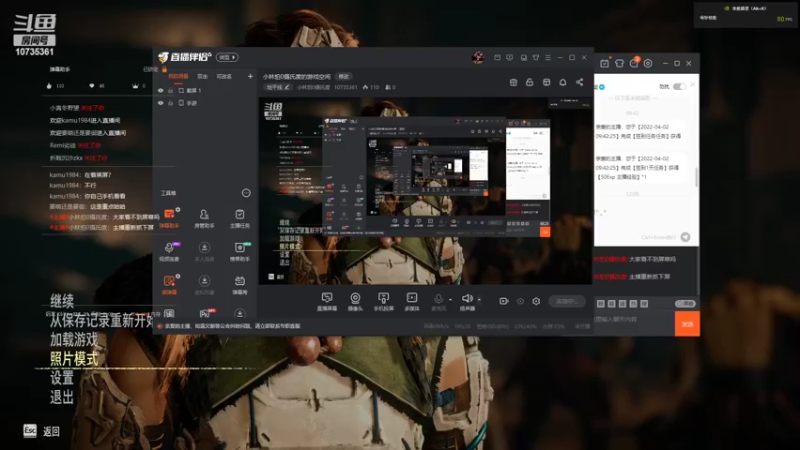800x450 pixels.
Task: Toggle the small switch above the chat input
Action: [x=685, y=304]
